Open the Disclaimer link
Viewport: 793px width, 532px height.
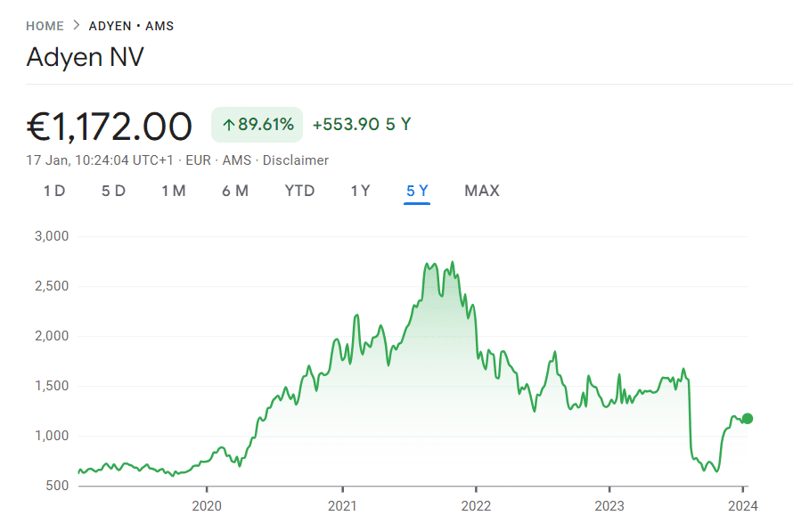pyautogui.click(x=297, y=160)
